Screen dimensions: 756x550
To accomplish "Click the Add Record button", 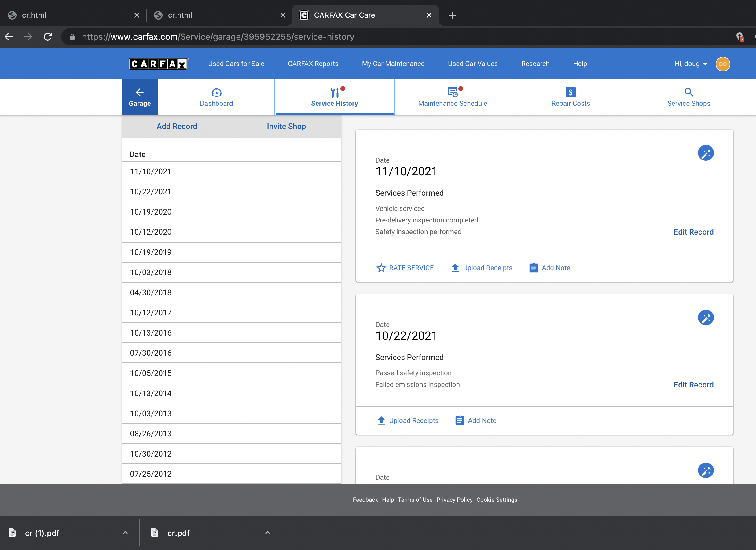I will coord(177,126).
